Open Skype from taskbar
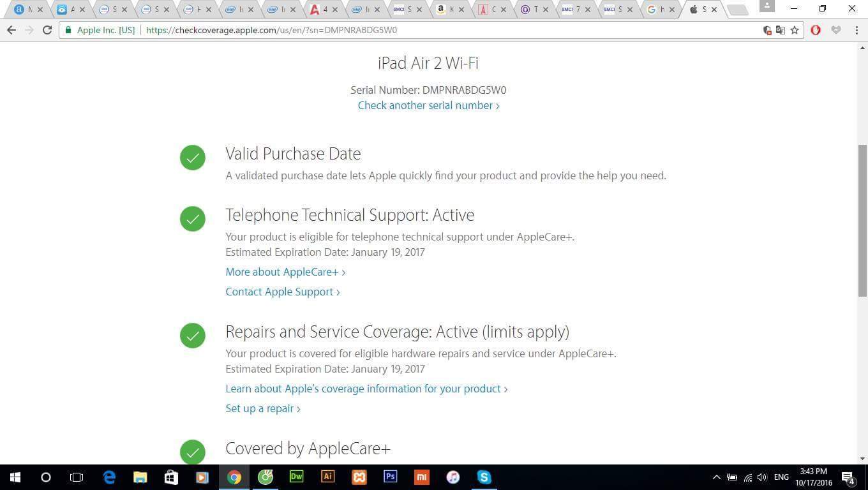The height and width of the screenshot is (490, 868). tap(484, 477)
